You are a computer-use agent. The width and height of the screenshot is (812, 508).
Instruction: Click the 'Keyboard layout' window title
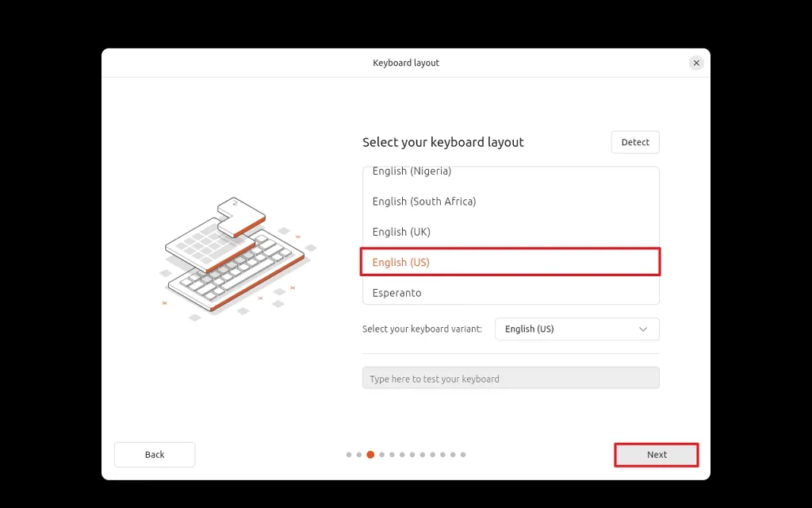click(406, 63)
